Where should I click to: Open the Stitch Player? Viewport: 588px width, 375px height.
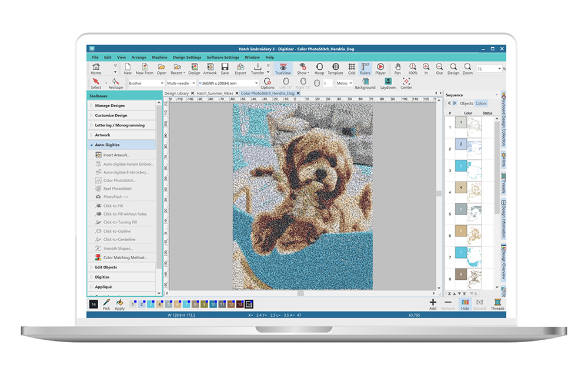click(380, 69)
